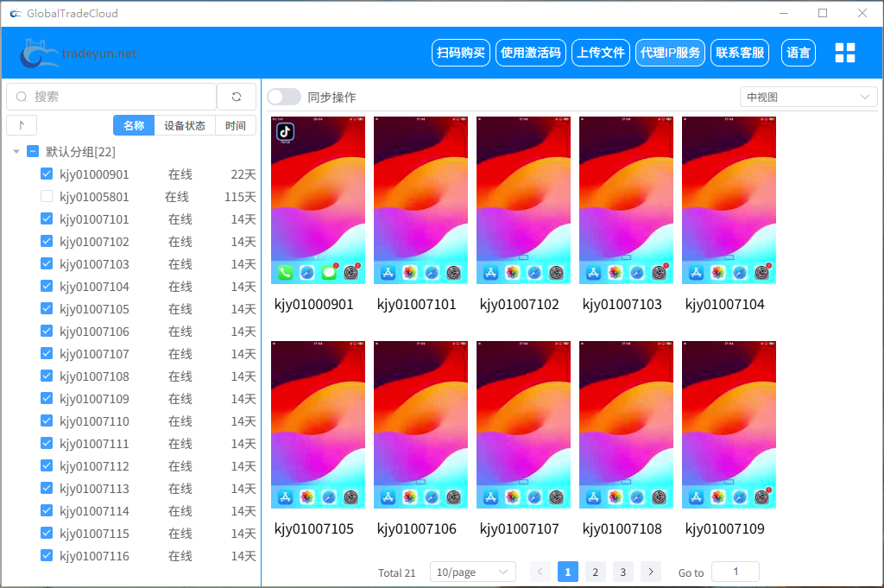Open the 代理IP服务 feature
The width and height of the screenshot is (884, 588).
[670, 52]
